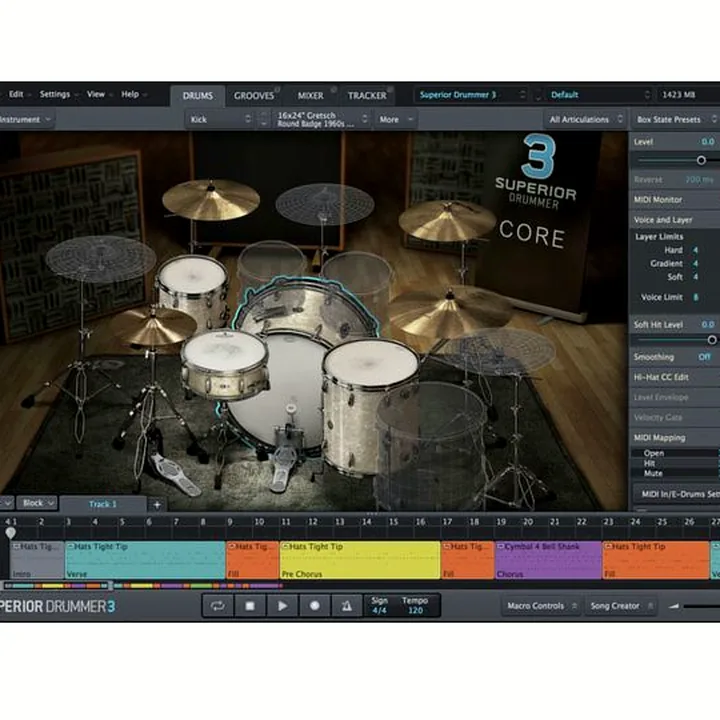Screen dimensions: 720x720
Task: Open Macro Controls panel
Action: click(541, 606)
